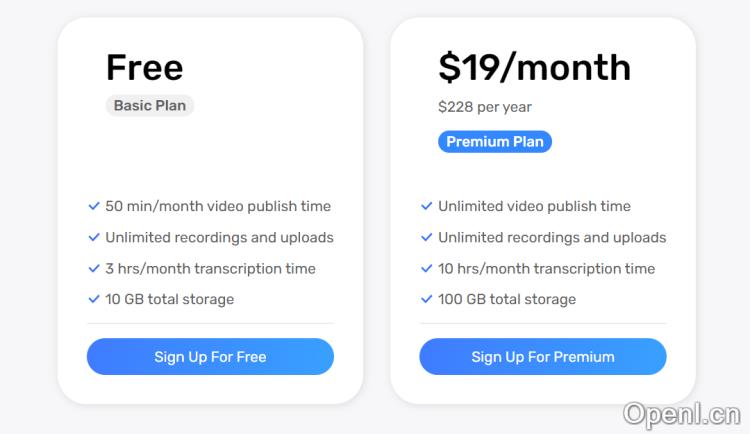Click checkmark beside Premium unlimited recordings and uploads
The image size is (750, 434).
click(x=426, y=238)
